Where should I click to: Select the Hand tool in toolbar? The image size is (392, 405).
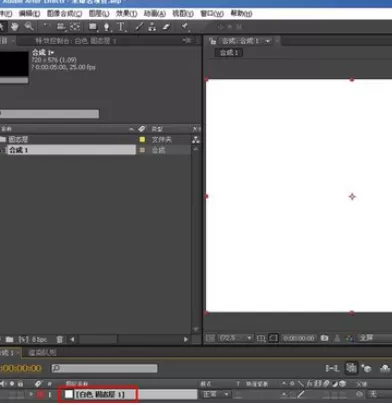[x=15, y=27]
